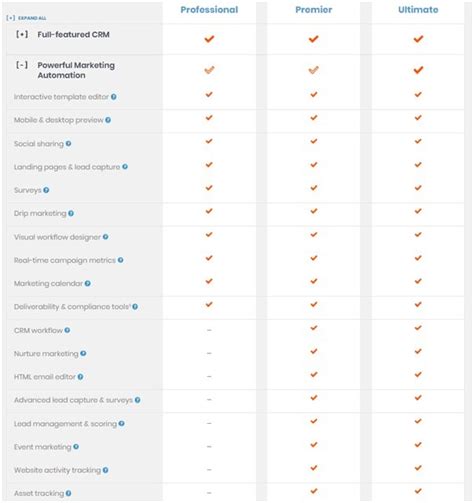Open help icon for Real-time campaign metrics
The image size is (474, 503).
(x=120, y=260)
